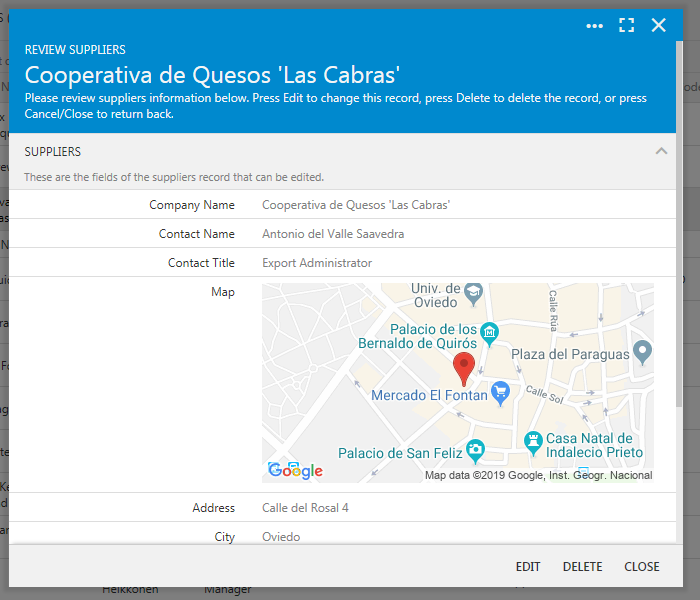Viewport: 700px width, 600px height.
Task: Click the Company Name field value
Action: pyautogui.click(x=356, y=205)
